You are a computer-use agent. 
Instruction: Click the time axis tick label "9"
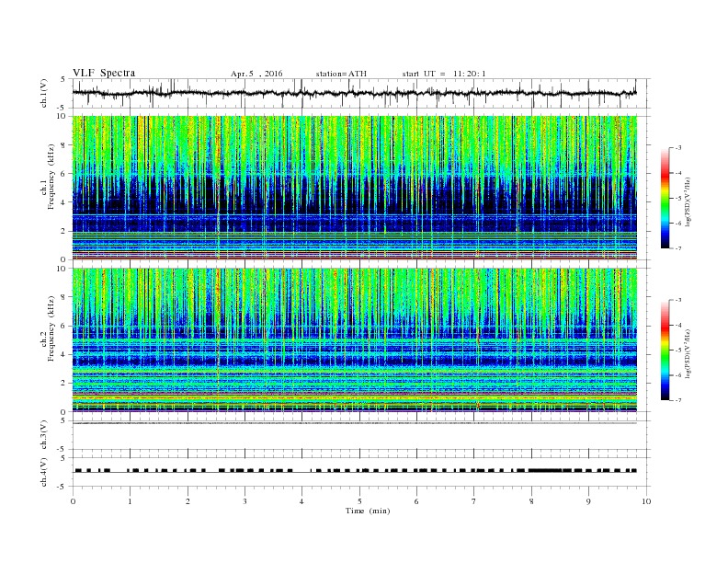(588, 501)
